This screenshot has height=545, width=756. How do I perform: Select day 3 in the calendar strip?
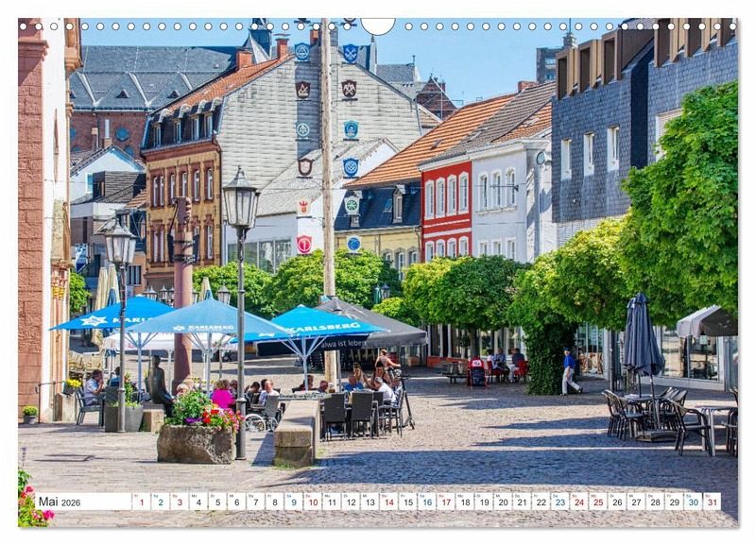180,502
